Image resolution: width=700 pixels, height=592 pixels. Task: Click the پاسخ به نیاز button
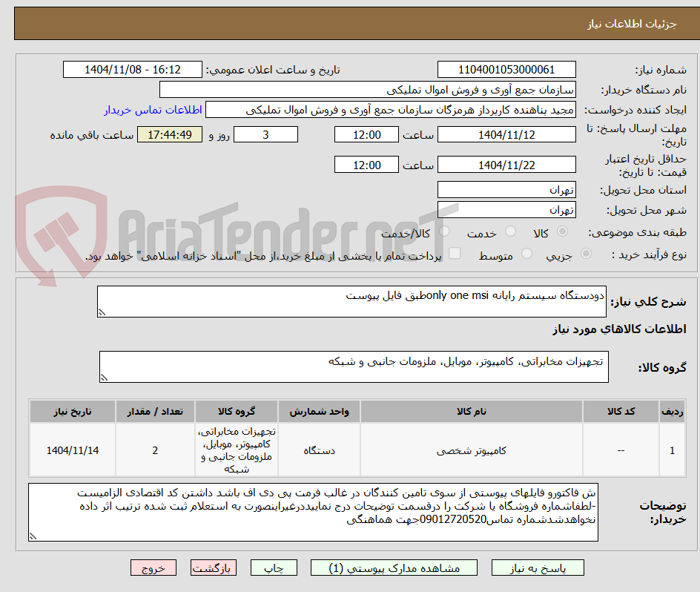(x=538, y=568)
